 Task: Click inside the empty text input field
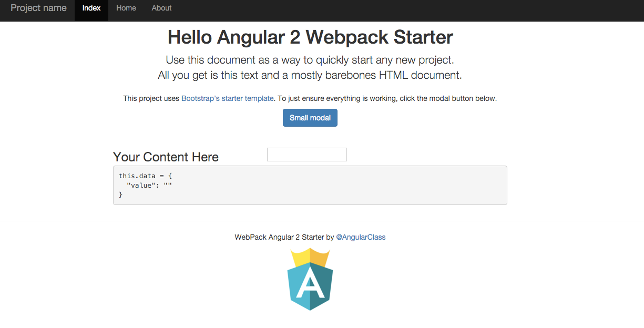(306, 154)
